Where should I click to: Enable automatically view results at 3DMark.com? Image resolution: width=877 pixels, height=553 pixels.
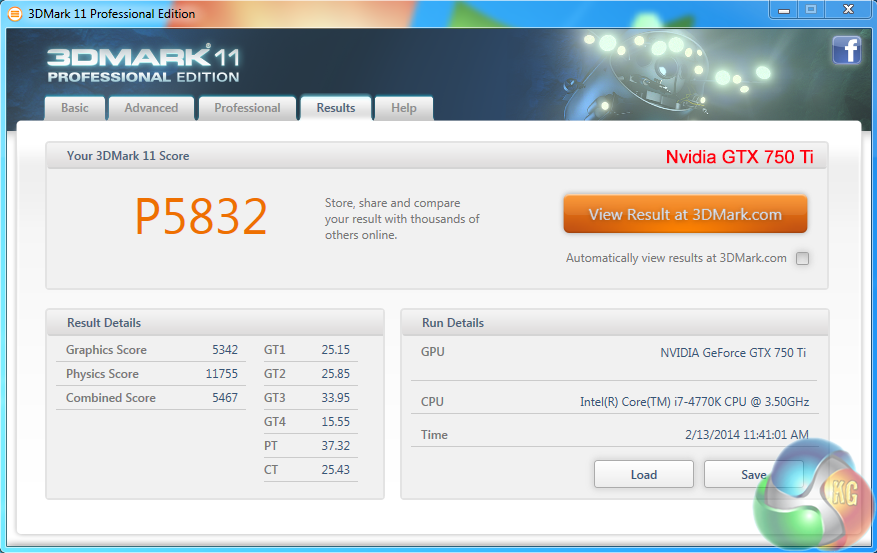point(802,258)
